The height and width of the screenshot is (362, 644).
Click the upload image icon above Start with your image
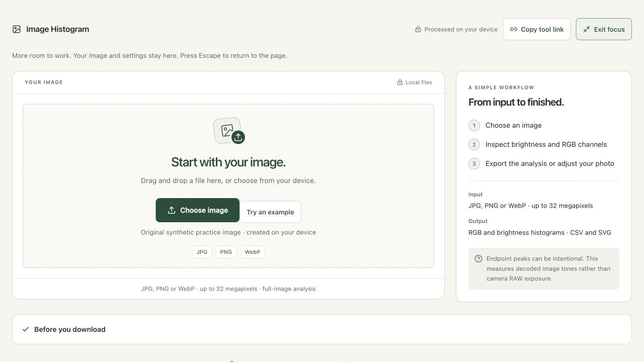click(x=229, y=131)
